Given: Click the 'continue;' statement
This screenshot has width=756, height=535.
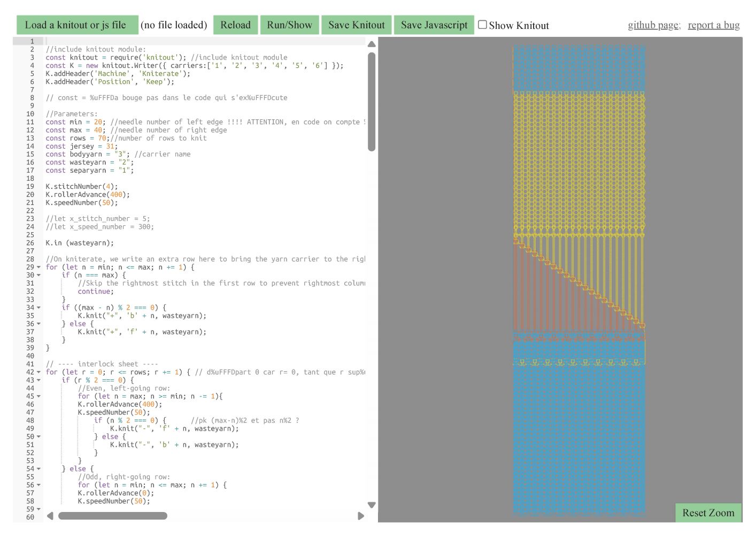Looking at the screenshot, I should click(x=96, y=292).
